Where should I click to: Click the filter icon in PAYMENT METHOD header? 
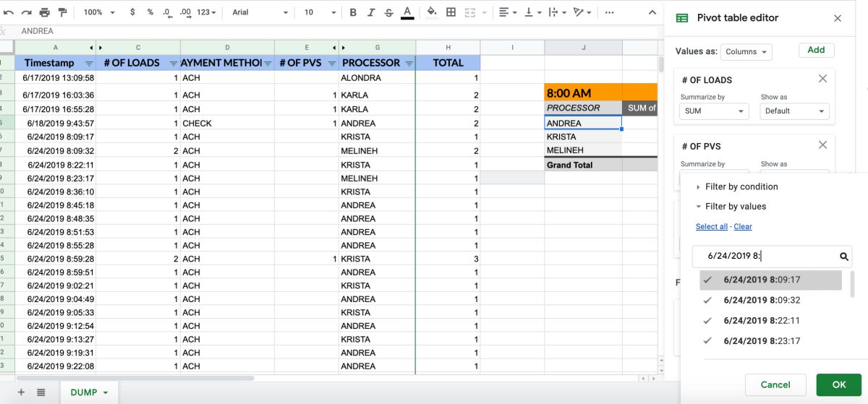268,64
